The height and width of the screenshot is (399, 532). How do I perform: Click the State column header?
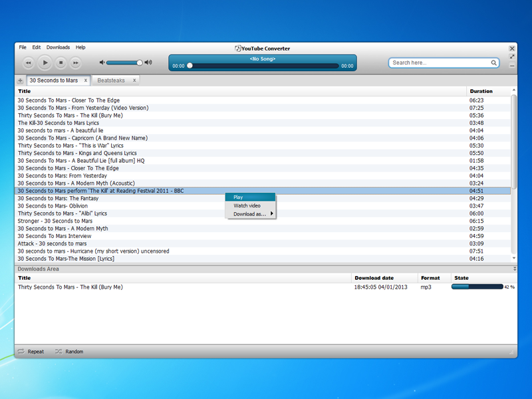[x=484, y=278]
